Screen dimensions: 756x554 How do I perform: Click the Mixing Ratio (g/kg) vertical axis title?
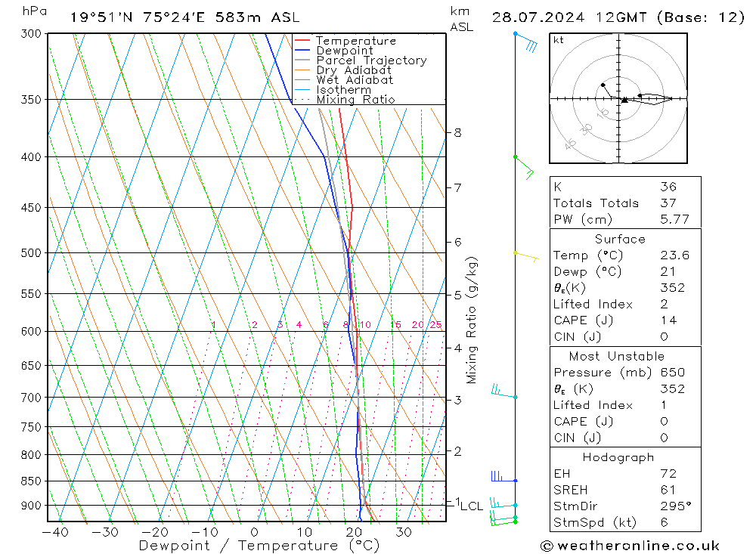[x=472, y=320]
